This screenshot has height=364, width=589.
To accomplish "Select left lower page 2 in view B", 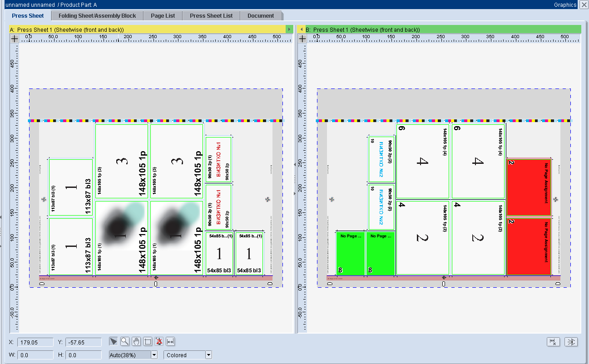I will click(423, 238).
